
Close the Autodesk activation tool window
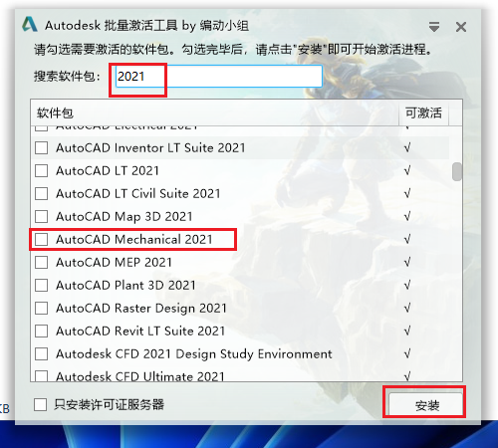tap(461, 27)
